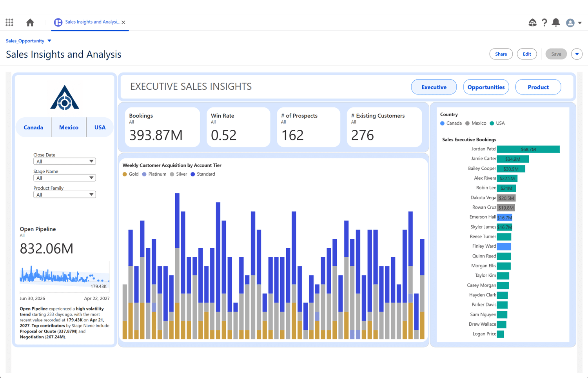
Task: Click the Sales Executive Bookings heading
Action: [x=469, y=140]
